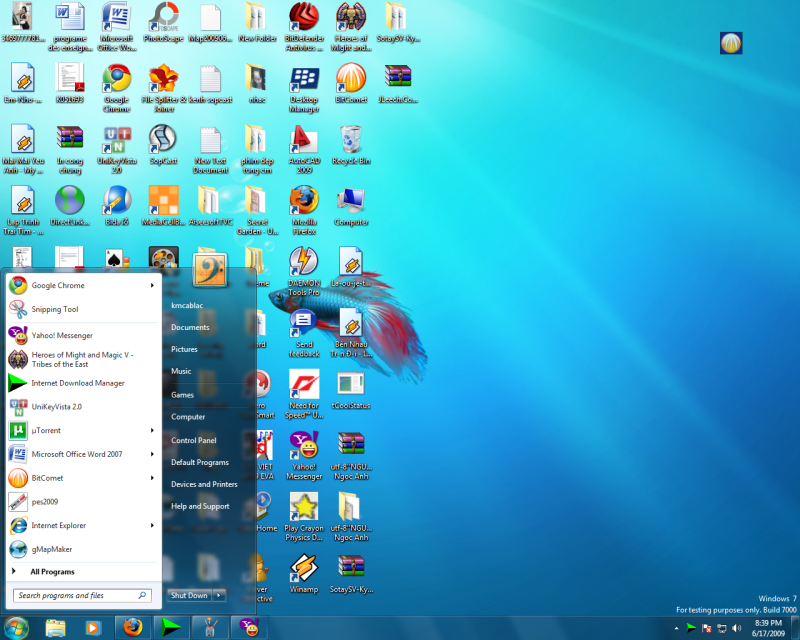This screenshot has width=800, height=640.
Task: Select the SopCast desktop icon
Action: pos(162,140)
